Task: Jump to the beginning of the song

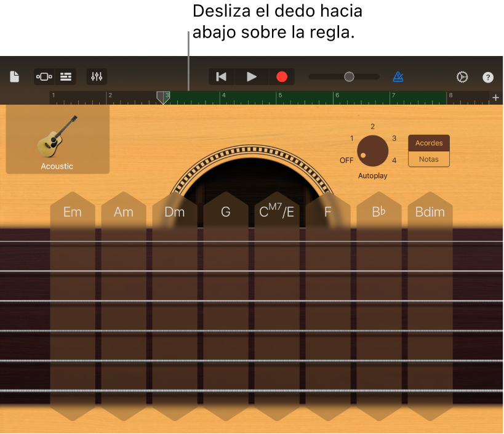Action: click(x=222, y=76)
